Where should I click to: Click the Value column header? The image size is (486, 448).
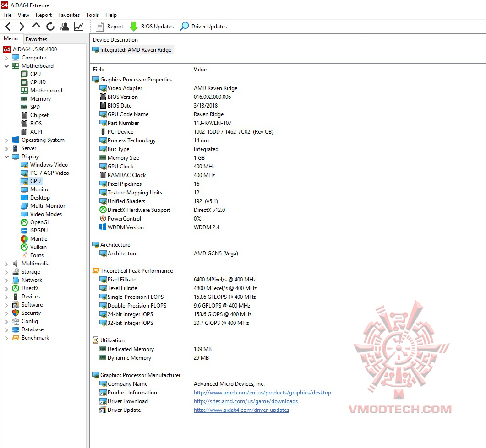pyautogui.click(x=275, y=70)
